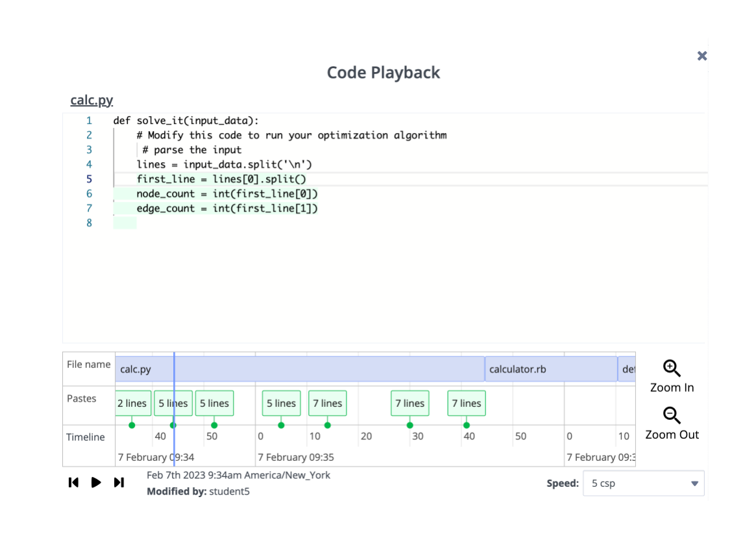Play the code playback

[x=96, y=483]
